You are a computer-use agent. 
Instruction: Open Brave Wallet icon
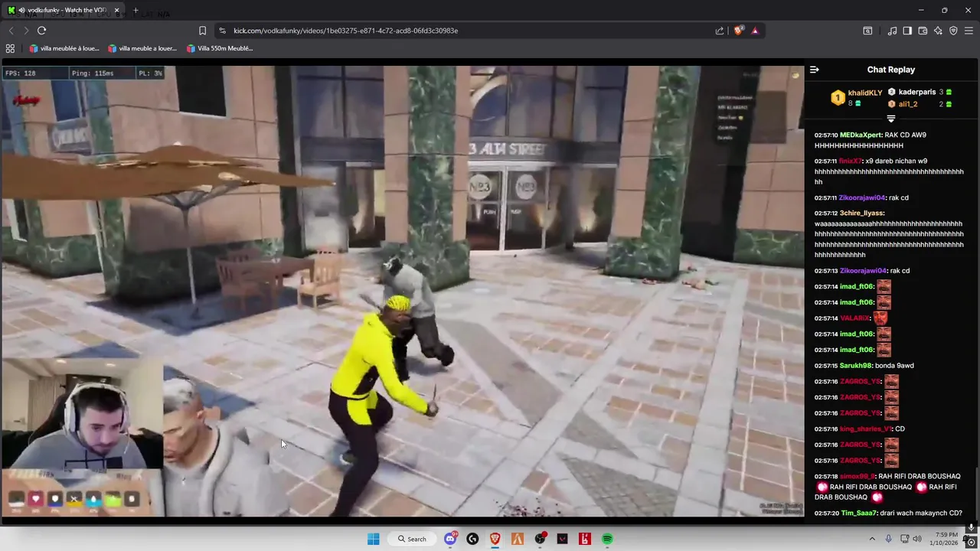923,31
